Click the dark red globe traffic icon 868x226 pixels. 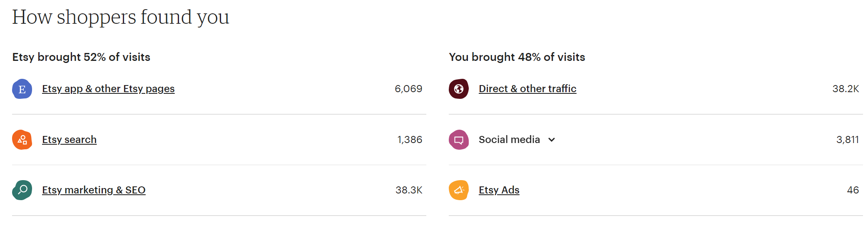click(x=459, y=89)
